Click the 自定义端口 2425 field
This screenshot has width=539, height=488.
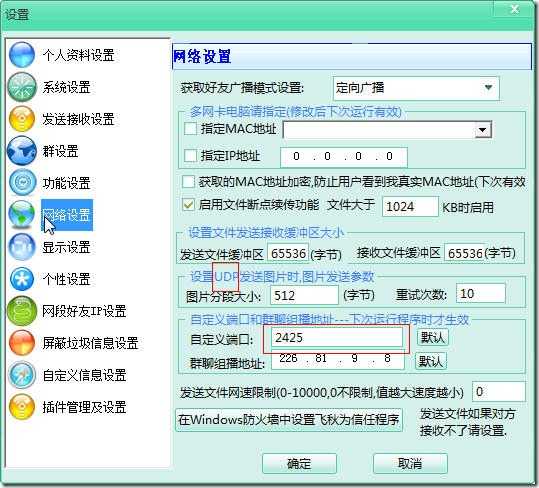click(337, 337)
